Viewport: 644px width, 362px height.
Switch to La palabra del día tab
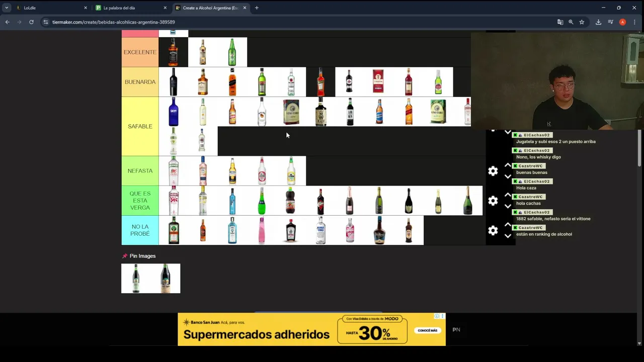click(x=130, y=8)
